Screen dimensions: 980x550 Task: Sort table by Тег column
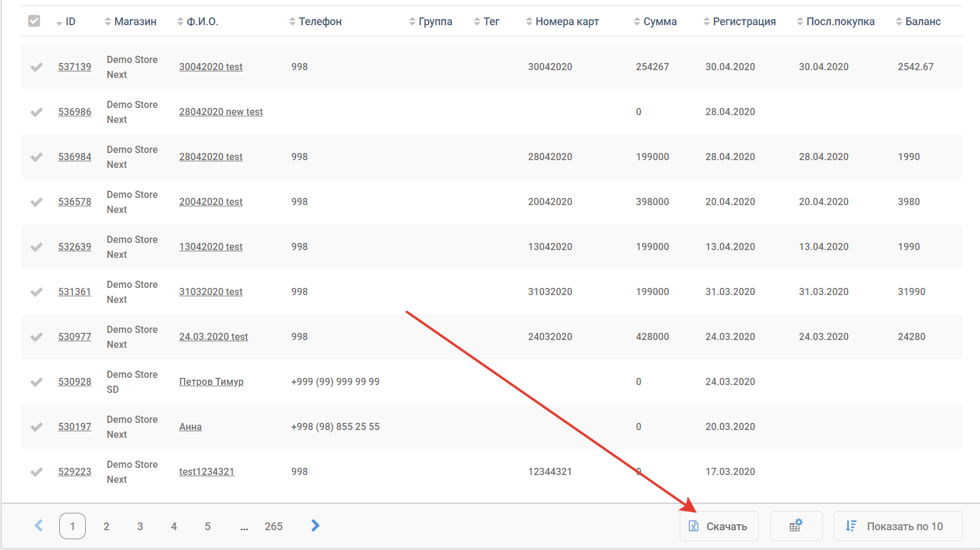487,22
